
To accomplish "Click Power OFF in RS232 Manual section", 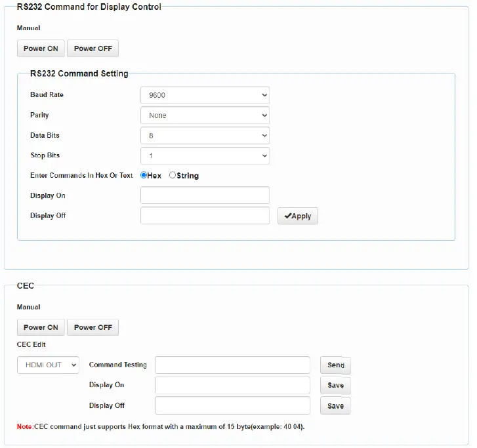I will click(x=93, y=49).
